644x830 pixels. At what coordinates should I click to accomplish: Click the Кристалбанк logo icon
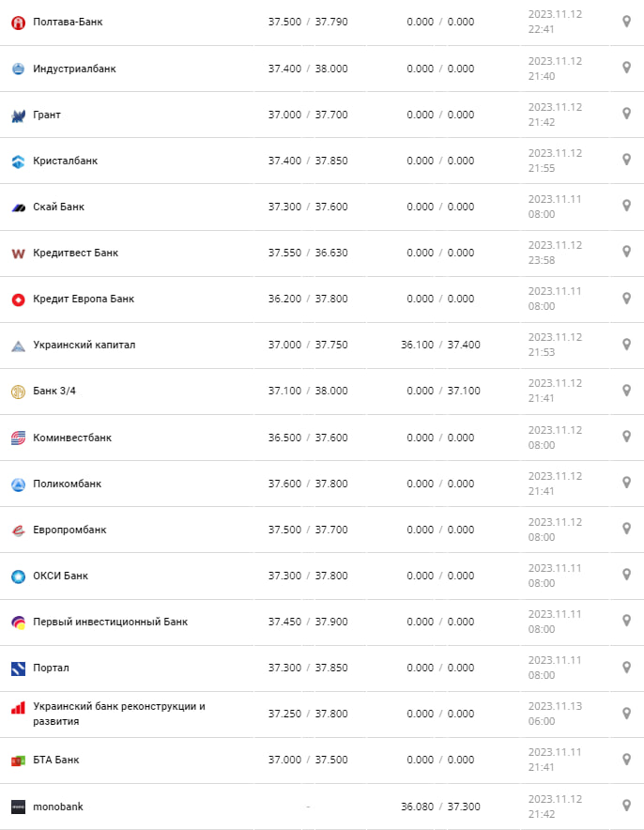click(18, 161)
